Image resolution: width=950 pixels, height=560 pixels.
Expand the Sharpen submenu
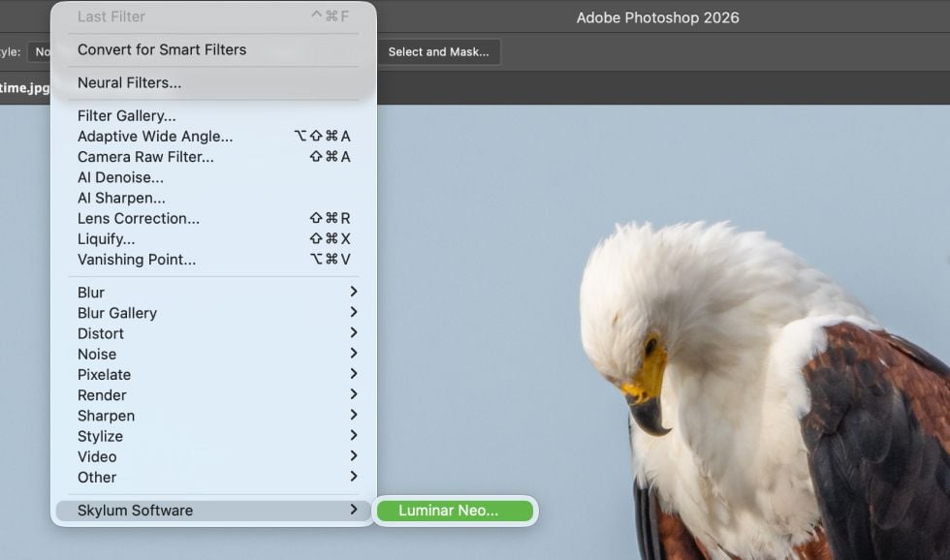[x=213, y=416]
